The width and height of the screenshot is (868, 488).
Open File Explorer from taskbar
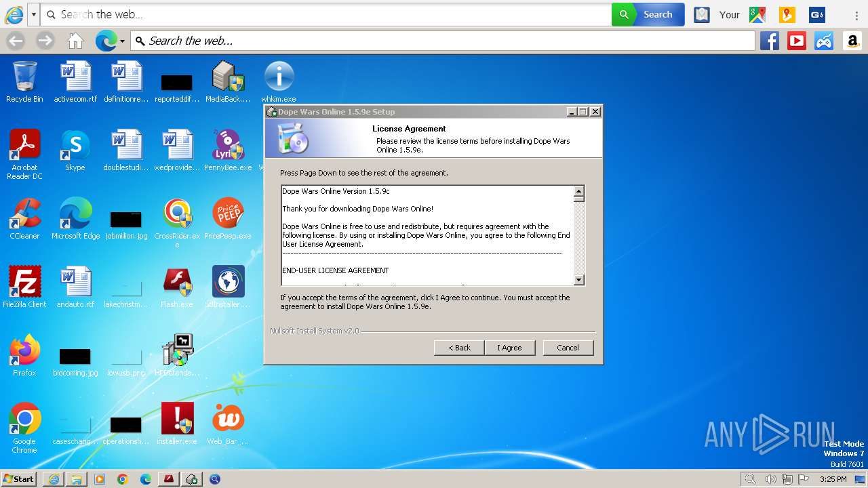click(x=77, y=479)
